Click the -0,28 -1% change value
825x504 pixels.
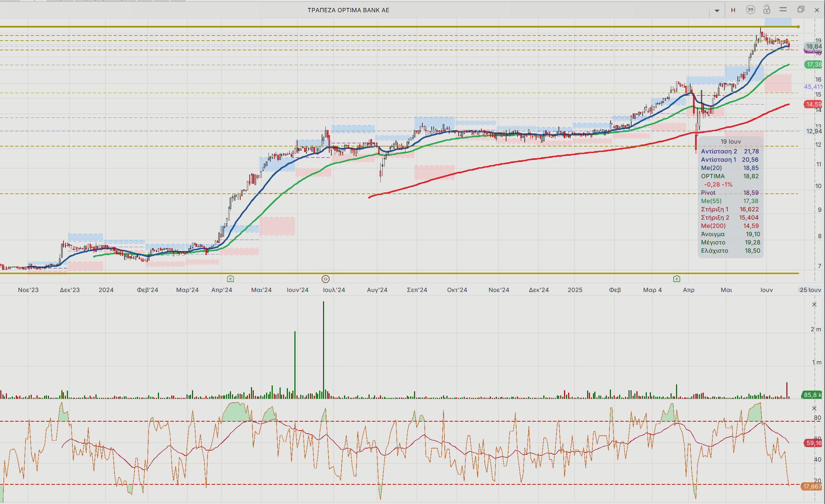pyautogui.click(x=718, y=184)
